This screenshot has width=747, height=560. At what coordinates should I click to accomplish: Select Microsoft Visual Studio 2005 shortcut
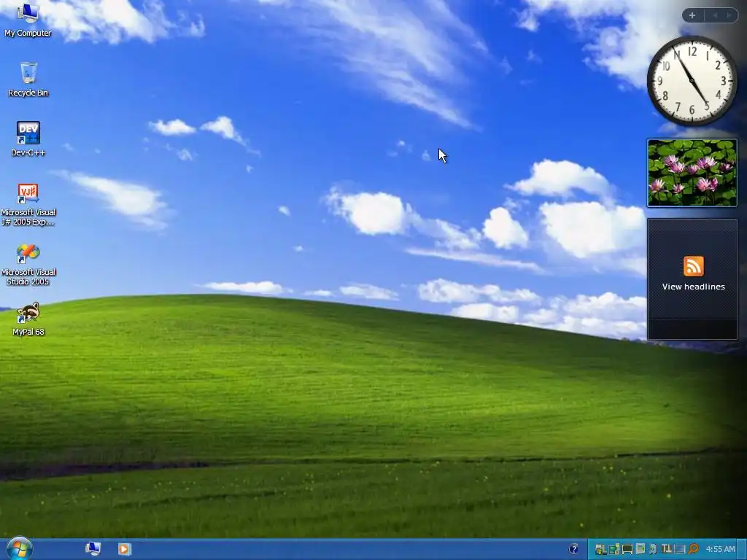pyautogui.click(x=28, y=264)
